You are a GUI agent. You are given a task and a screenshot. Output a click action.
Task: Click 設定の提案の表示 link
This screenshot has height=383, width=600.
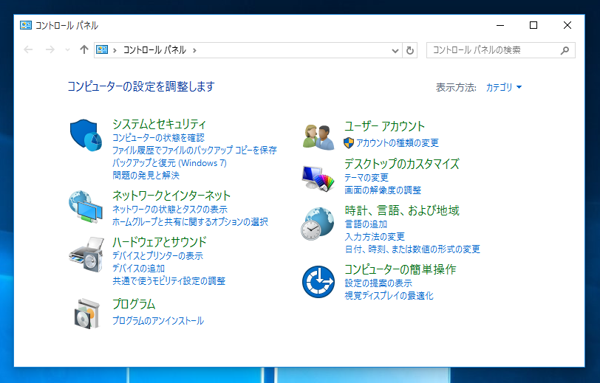tap(378, 283)
